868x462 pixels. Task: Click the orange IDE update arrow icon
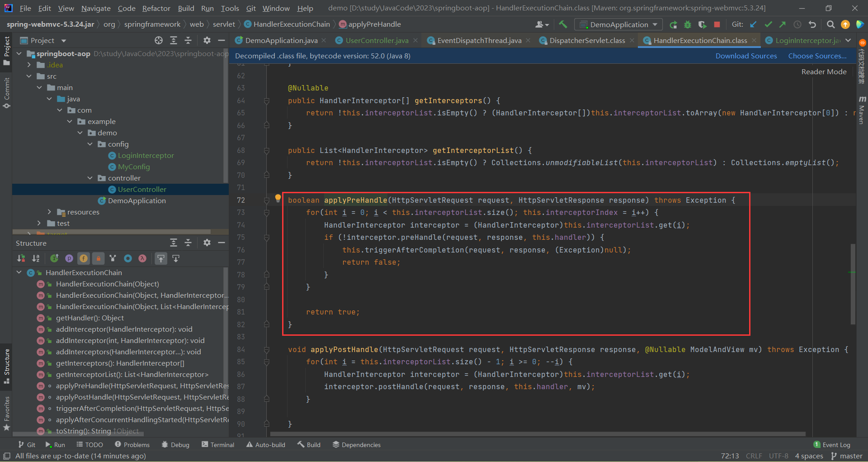845,24
